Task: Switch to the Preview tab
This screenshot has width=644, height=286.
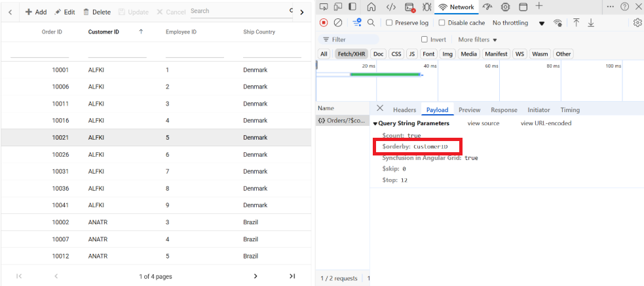Action: 470,110
